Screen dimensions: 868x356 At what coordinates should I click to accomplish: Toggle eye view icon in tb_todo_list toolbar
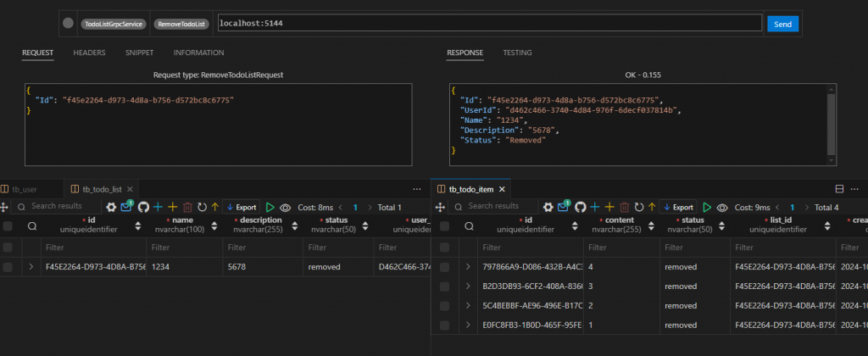[285, 207]
